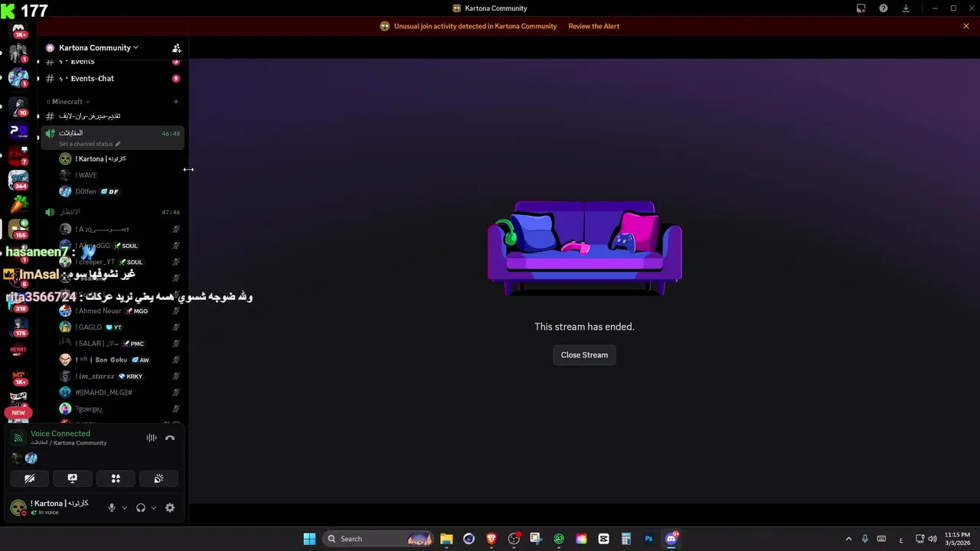Open Brave browser from taskbar
Viewport: 980px width, 551px height.
click(492, 539)
